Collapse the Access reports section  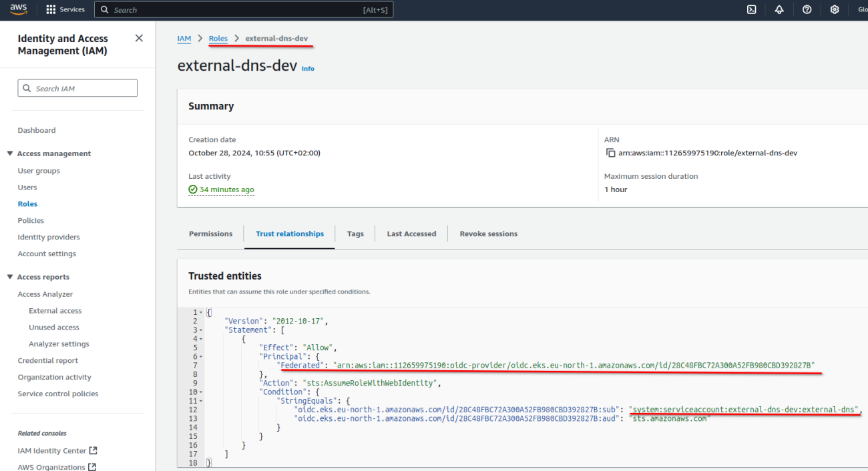coord(10,277)
